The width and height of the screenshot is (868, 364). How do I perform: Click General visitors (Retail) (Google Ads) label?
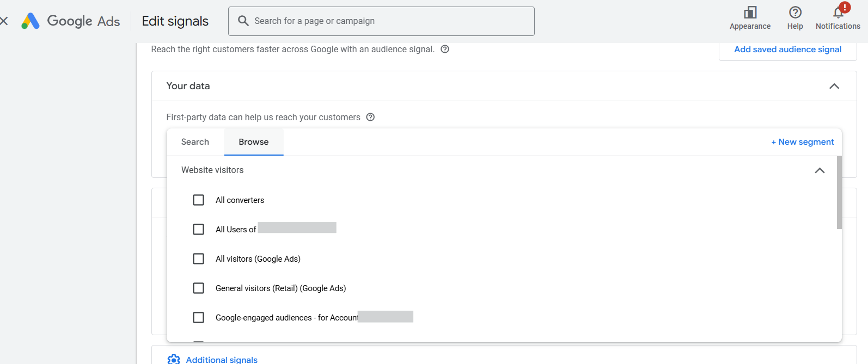(280, 288)
